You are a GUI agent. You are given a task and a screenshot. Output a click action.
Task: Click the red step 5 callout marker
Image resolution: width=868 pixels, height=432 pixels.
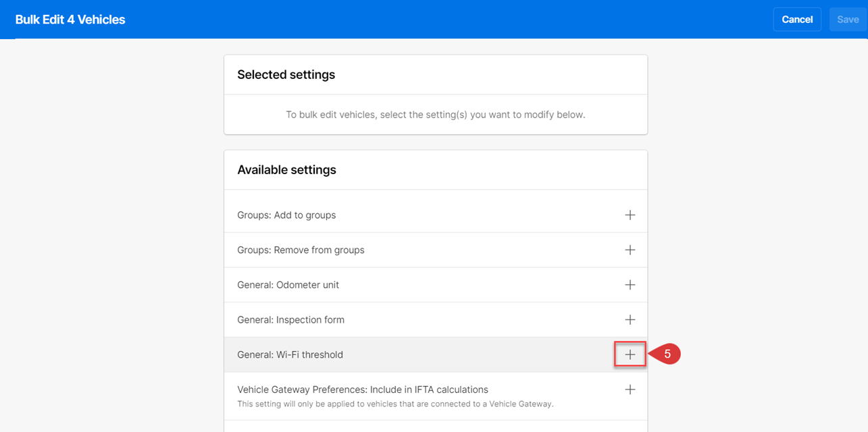tap(665, 354)
